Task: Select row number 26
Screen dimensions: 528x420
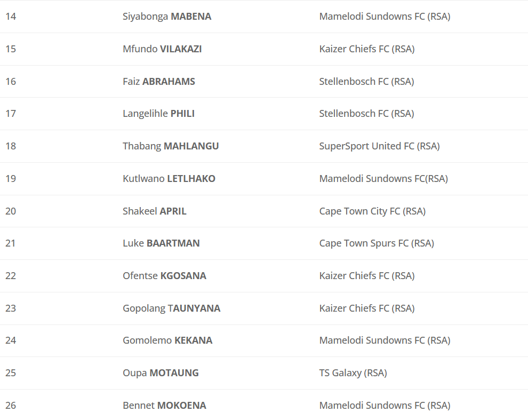Action: point(11,406)
